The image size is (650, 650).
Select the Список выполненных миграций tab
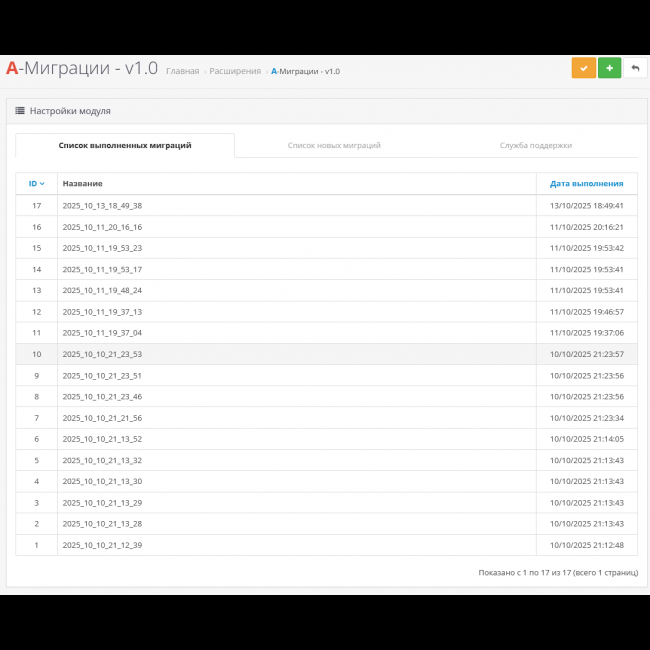click(125, 146)
